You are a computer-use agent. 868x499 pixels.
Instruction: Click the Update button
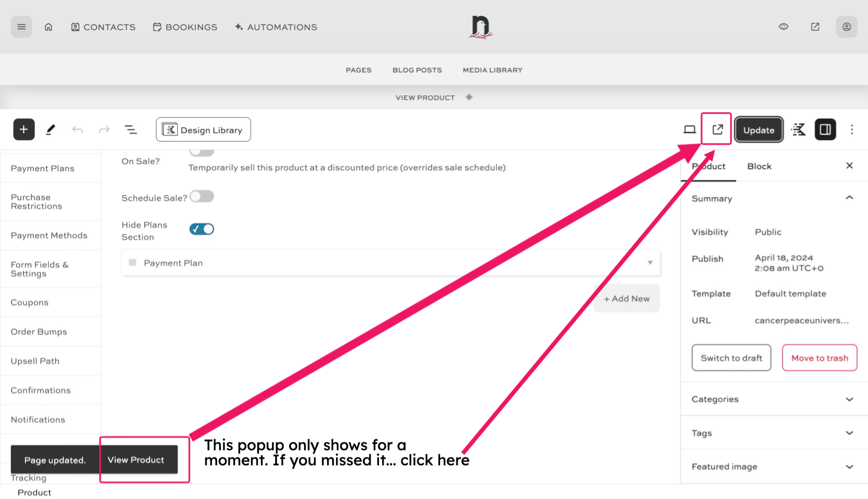coord(758,130)
